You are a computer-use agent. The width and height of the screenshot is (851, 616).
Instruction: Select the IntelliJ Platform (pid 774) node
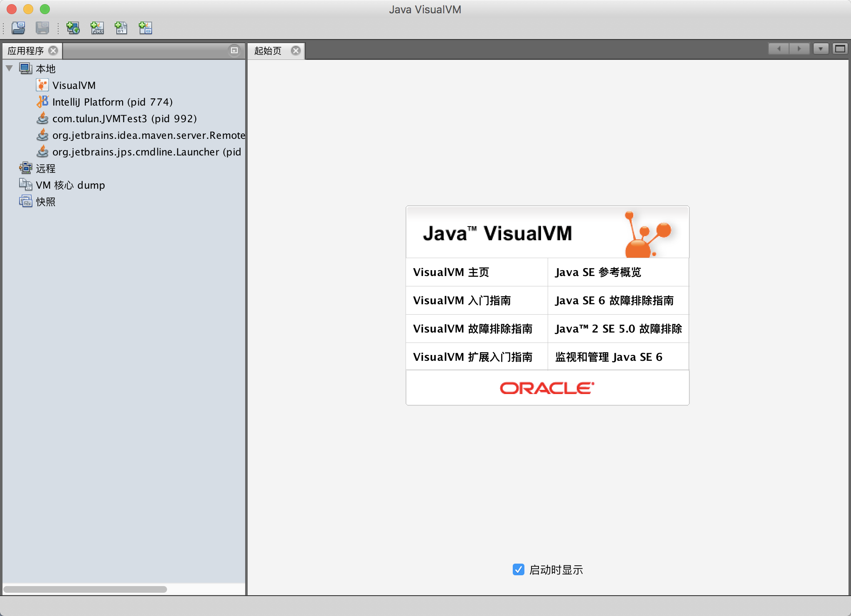(x=112, y=102)
